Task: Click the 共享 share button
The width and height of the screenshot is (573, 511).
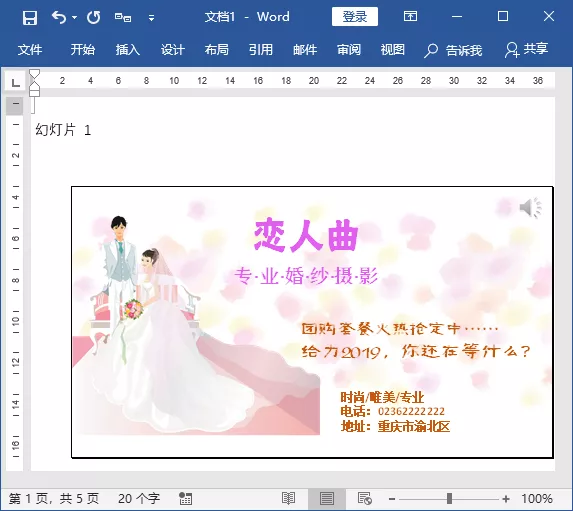Action: [x=526, y=49]
